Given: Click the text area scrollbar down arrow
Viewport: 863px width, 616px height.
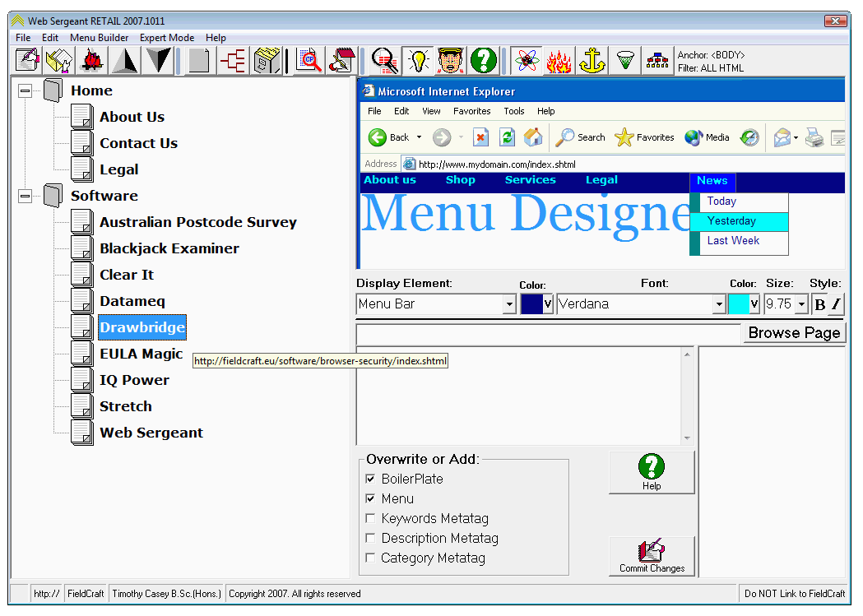Looking at the screenshot, I should 687,438.
